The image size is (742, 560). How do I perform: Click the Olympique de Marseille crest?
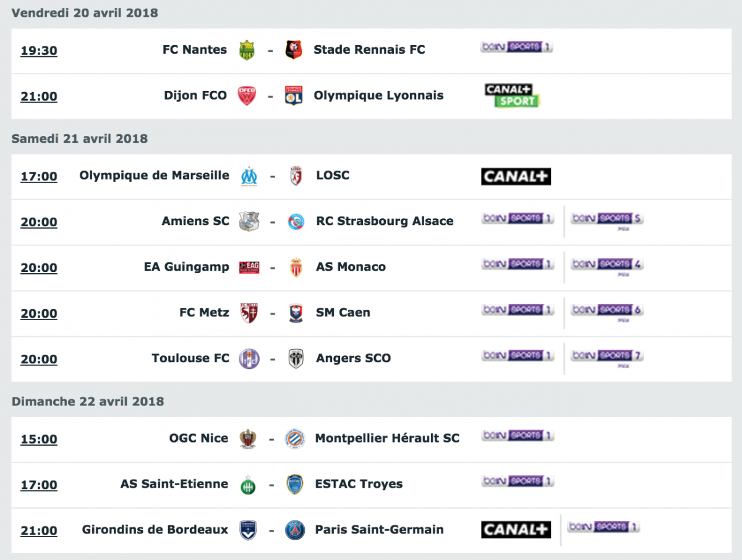(249, 176)
